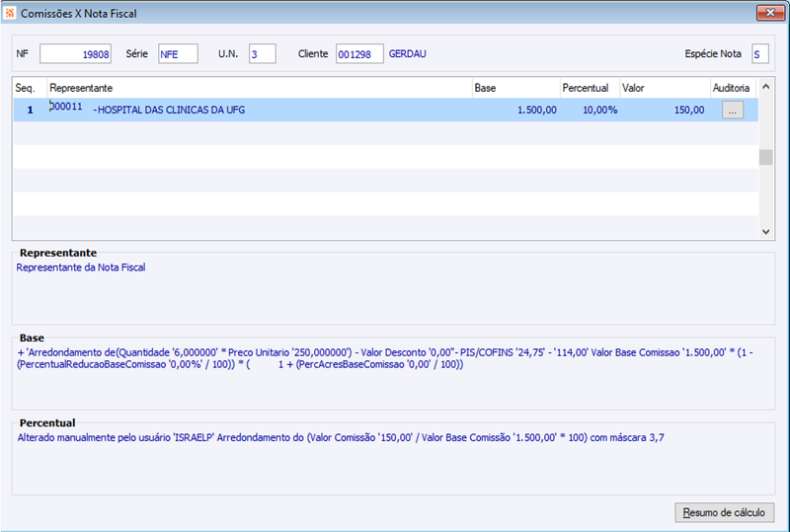The height and width of the screenshot is (532, 790).
Task: Click sequence number 1 in grid
Action: click(x=31, y=110)
